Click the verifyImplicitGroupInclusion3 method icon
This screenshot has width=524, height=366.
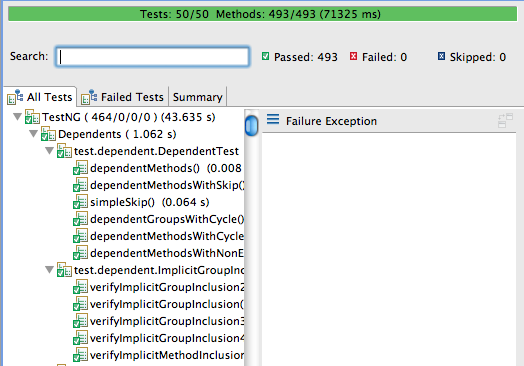pyautogui.click(x=80, y=321)
